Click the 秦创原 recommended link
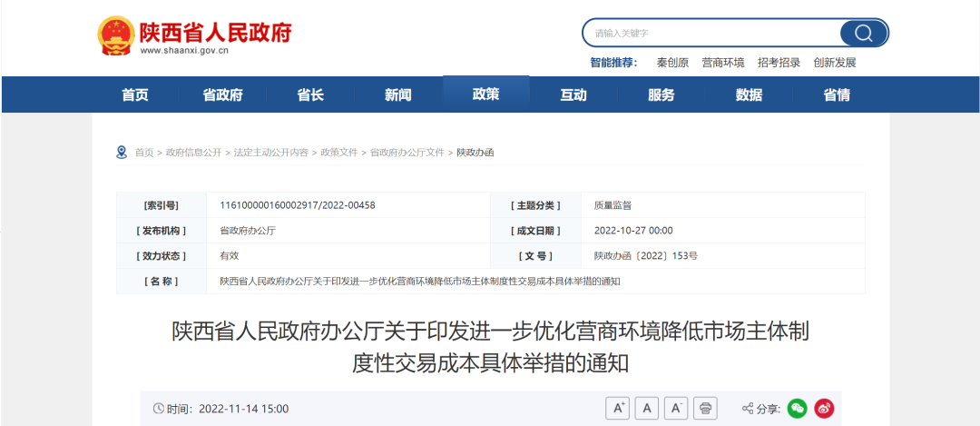The height and width of the screenshot is (426, 980). tap(672, 63)
